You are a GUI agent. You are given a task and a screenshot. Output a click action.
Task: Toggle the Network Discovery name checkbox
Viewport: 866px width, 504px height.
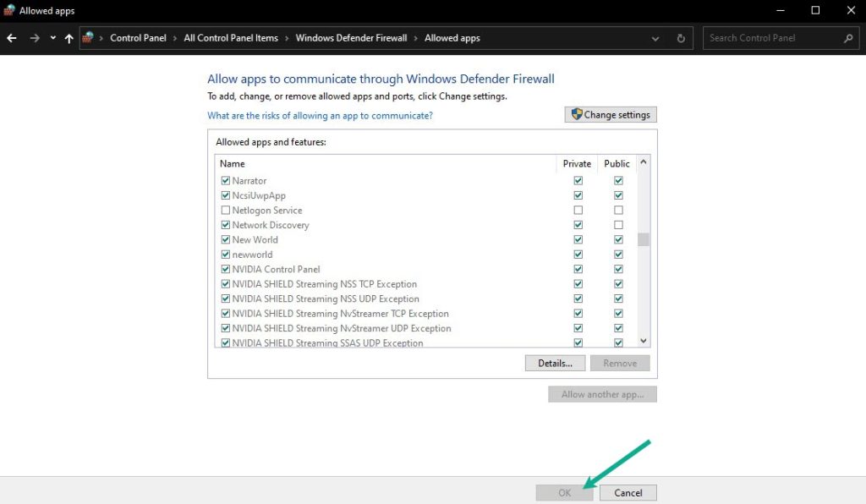[225, 225]
